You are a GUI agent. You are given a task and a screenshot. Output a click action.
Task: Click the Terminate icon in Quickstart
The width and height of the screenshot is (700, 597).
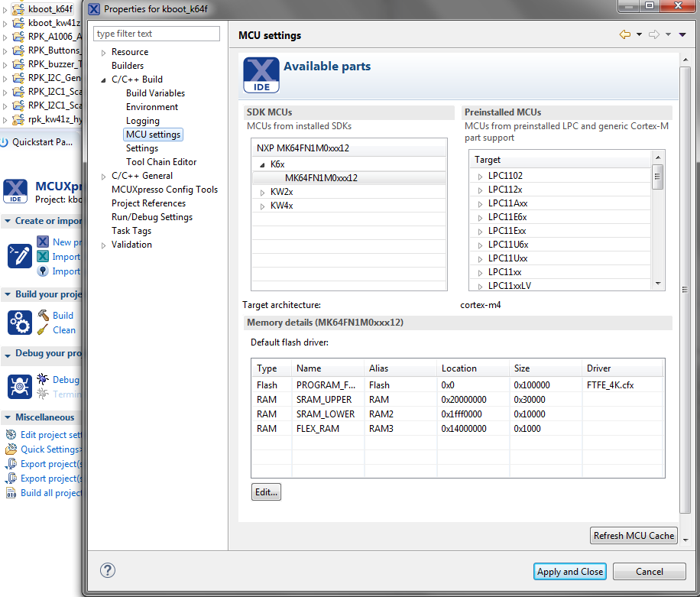[x=43, y=394]
